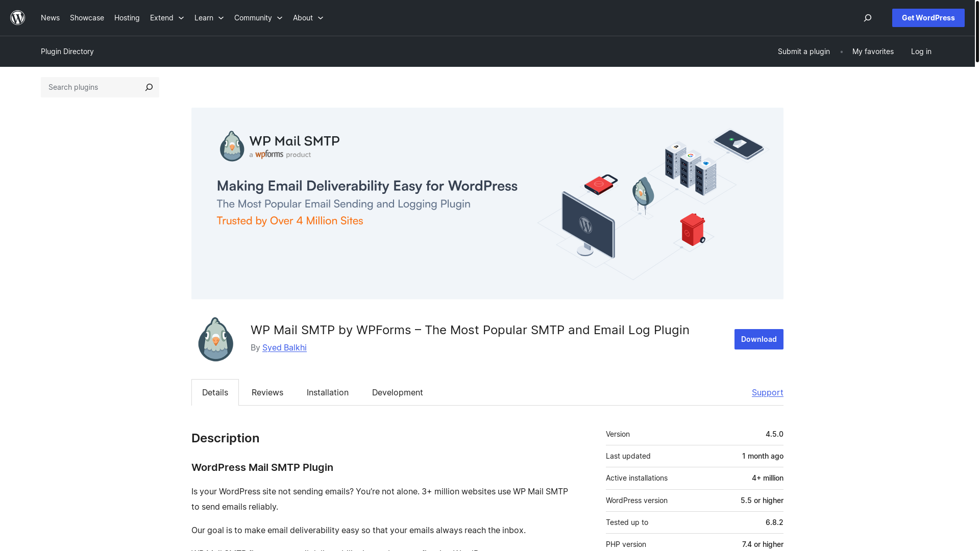Select the Details tab
Image resolution: width=980 pixels, height=551 pixels.
[x=215, y=392]
